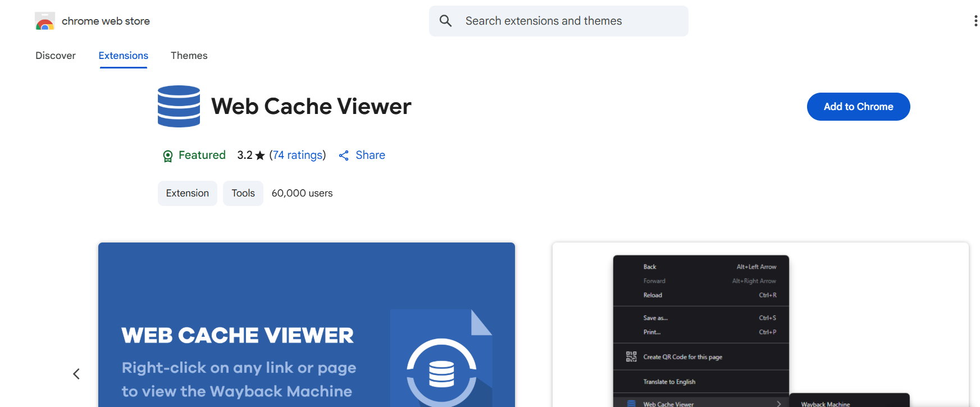Click the 3.2 rating value

pos(245,155)
